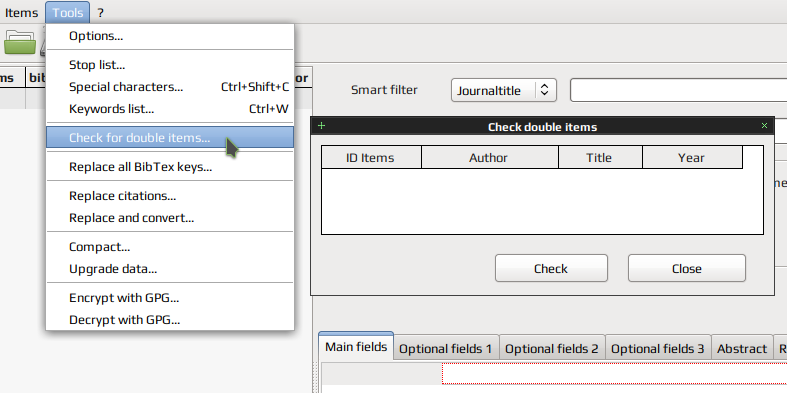This screenshot has height=393, width=787.
Task: Click the Year column header
Action: pos(692,158)
